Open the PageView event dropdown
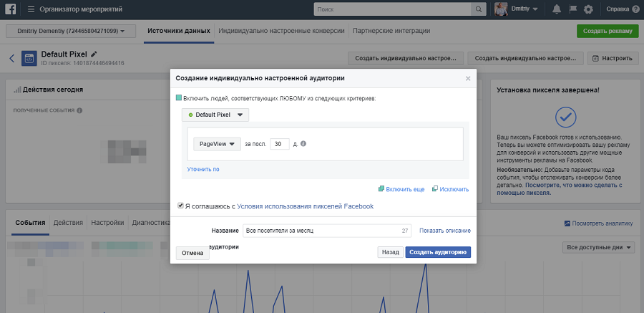Screen dimensions: 644x313 [217, 144]
